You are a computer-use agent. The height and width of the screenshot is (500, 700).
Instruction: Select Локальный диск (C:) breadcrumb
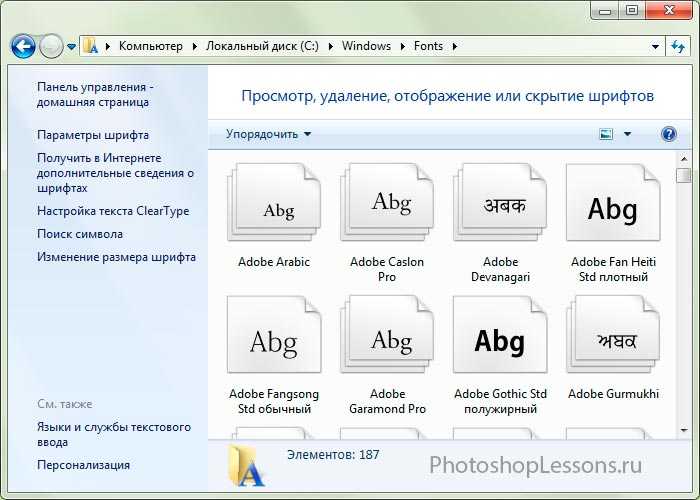tap(262, 46)
